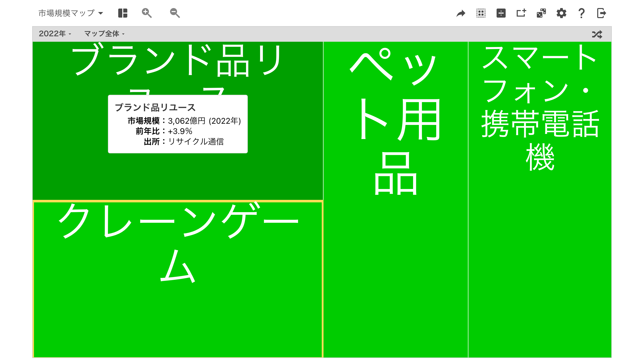Viewport: 644px width, 362px height.
Task: Click the zoom out magnifier icon
Action: (175, 13)
